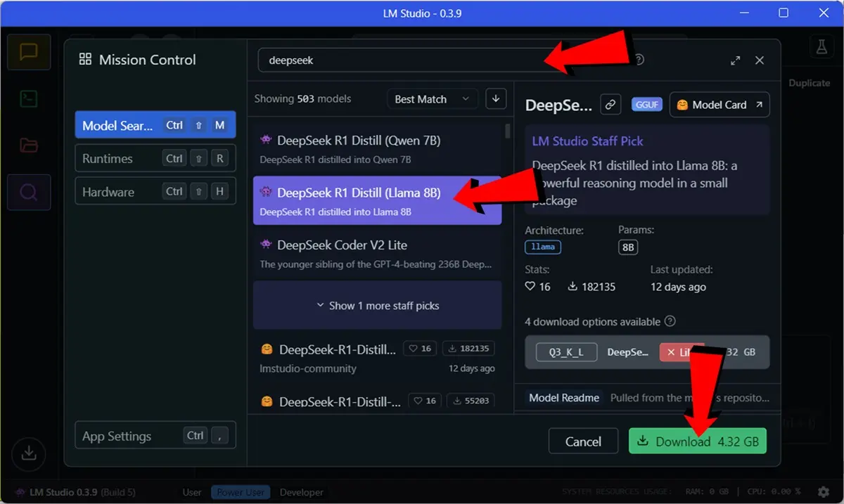Click the Download 4.32 GB button
This screenshot has height=504, width=844.
coord(697,441)
